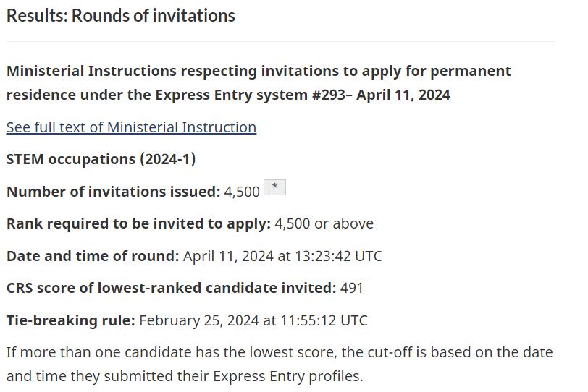This screenshot has width=588, height=392.
Task: Open the full text of Ministerial Instruction link
Action: tap(131, 127)
